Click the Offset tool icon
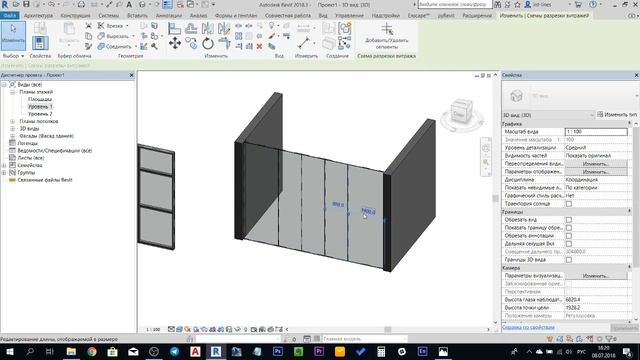This screenshot has width=640, height=360. pos(191,28)
